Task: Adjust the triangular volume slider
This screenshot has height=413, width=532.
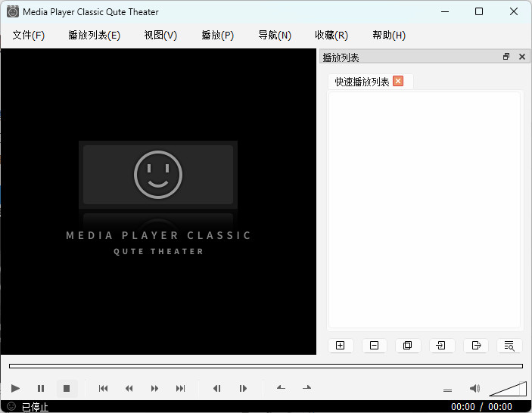Action: [508, 389]
